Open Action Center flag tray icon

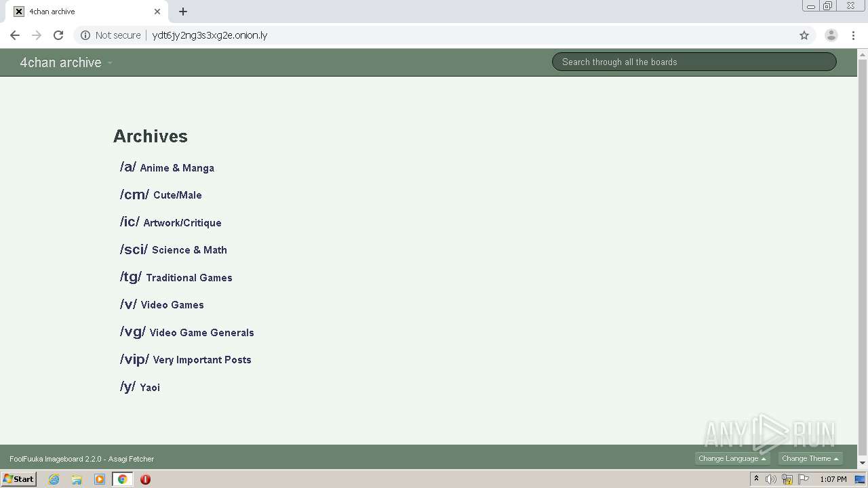(804, 479)
